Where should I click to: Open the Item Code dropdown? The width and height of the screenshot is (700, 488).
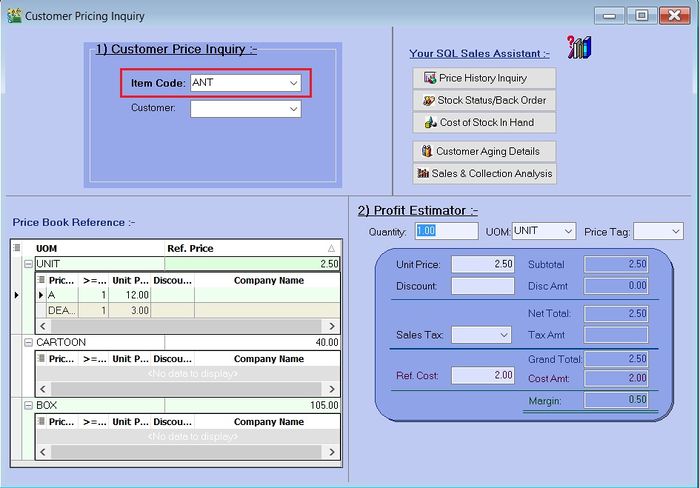[x=294, y=83]
